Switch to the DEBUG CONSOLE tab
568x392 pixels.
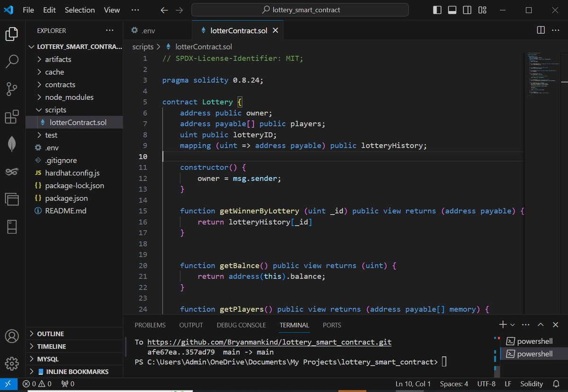[x=241, y=325]
